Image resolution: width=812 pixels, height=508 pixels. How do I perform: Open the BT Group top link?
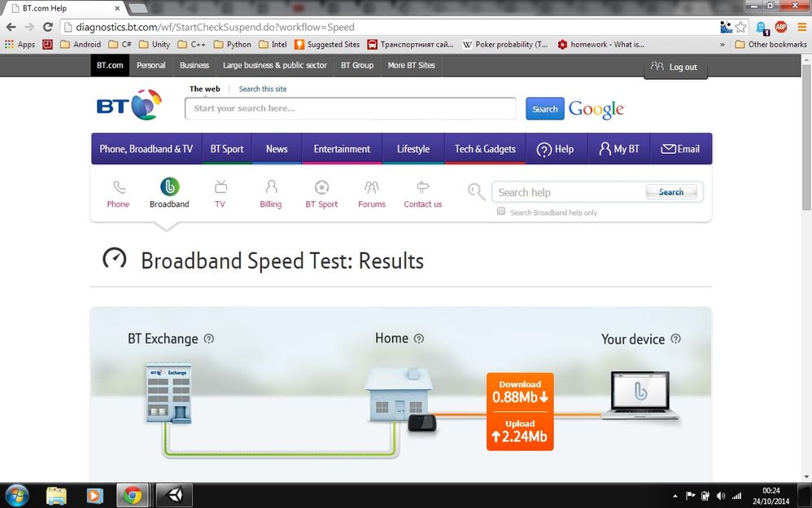pos(357,65)
